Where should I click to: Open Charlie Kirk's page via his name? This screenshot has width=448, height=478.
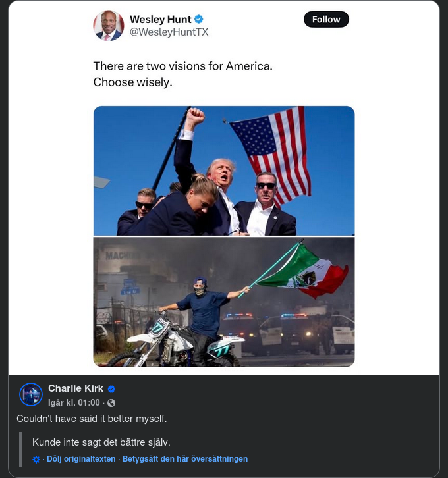tap(76, 388)
